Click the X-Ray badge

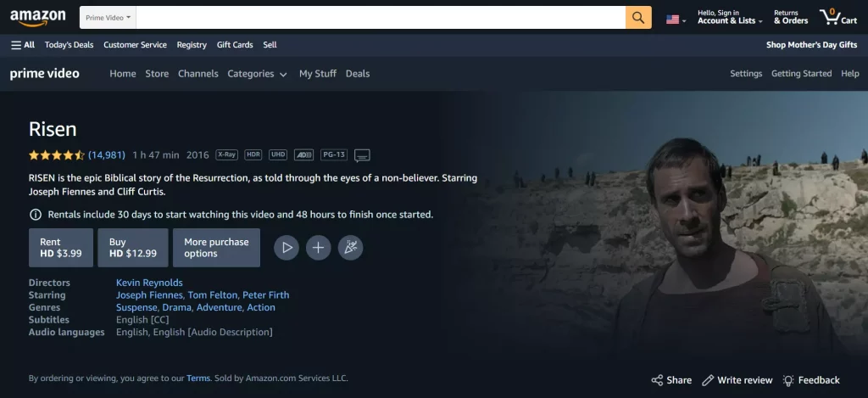click(x=226, y=154)
